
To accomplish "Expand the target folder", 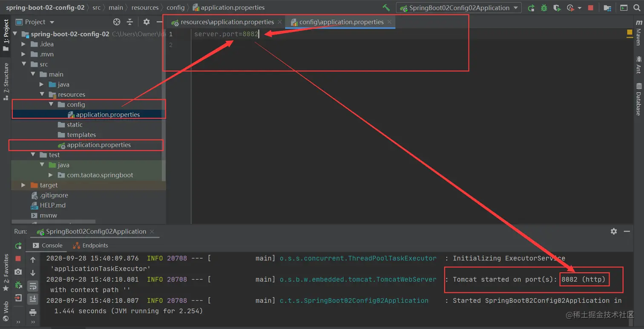I will (x=24, y=185).
